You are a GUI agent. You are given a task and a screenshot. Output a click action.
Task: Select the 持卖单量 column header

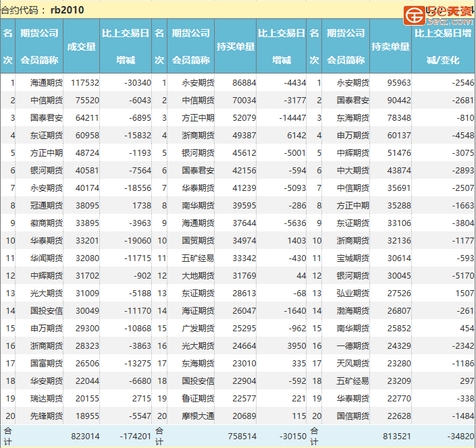click(390, 47)
